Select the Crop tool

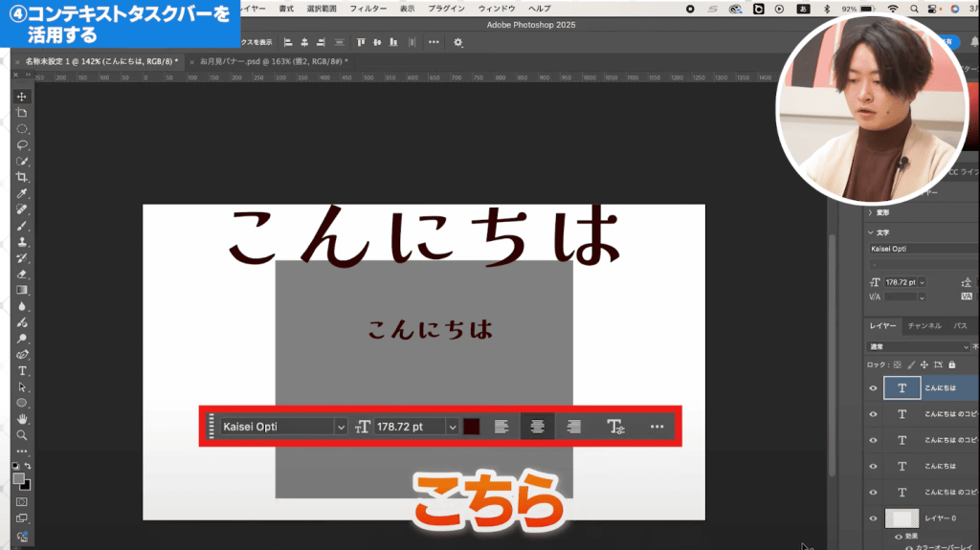tap(22, 178)
